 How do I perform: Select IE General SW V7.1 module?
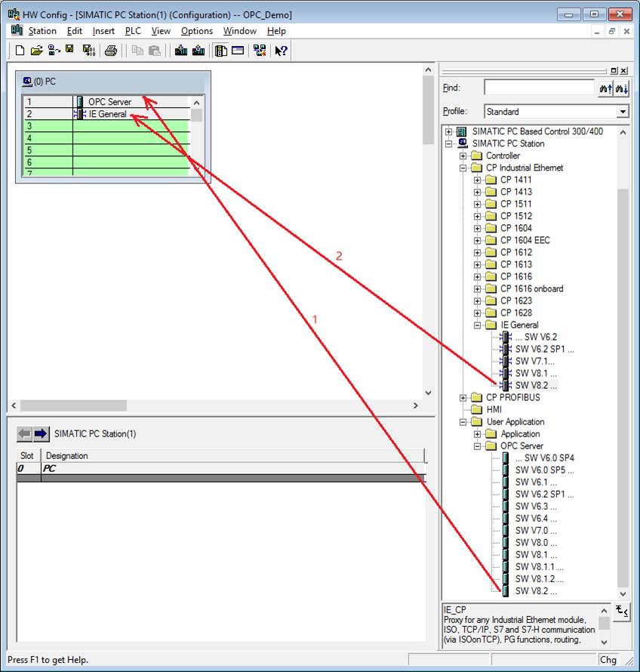click(x=534, y=361)
